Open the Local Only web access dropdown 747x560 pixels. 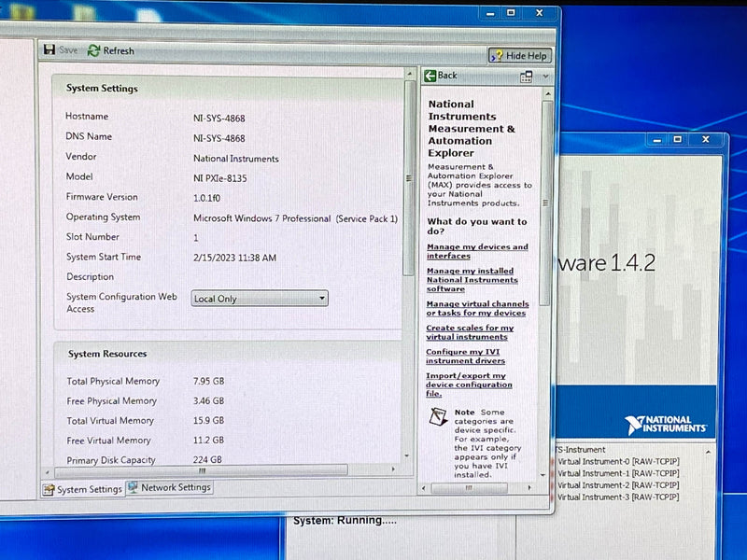point(322,298)
